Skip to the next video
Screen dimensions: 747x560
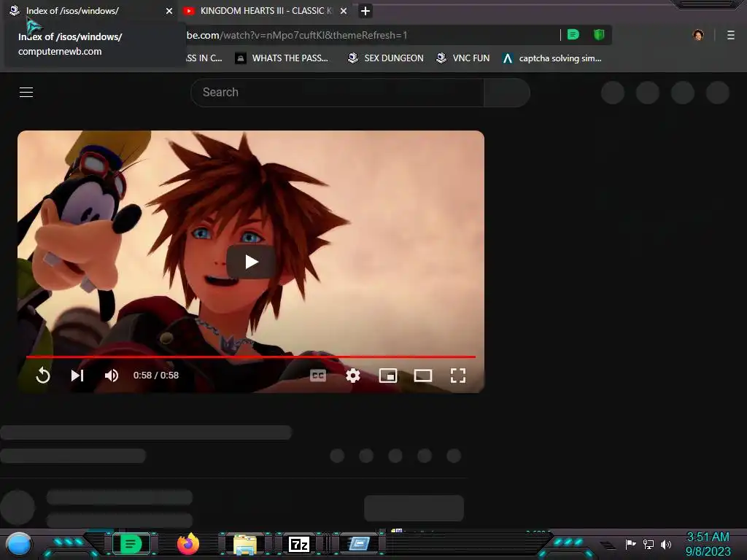[x=77, y=376]
